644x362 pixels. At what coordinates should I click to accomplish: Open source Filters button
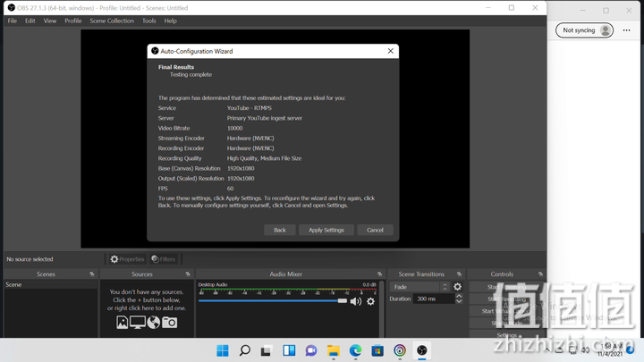coord(164,259)
